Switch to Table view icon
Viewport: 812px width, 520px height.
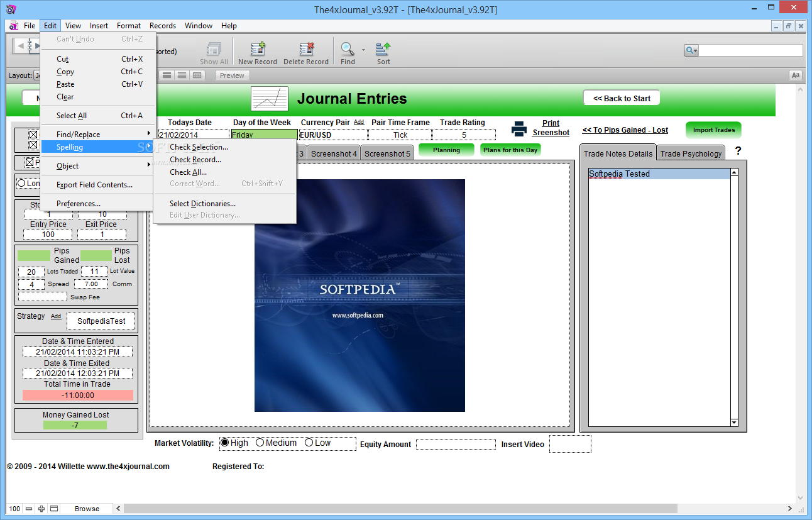click(x=197, y=75)
